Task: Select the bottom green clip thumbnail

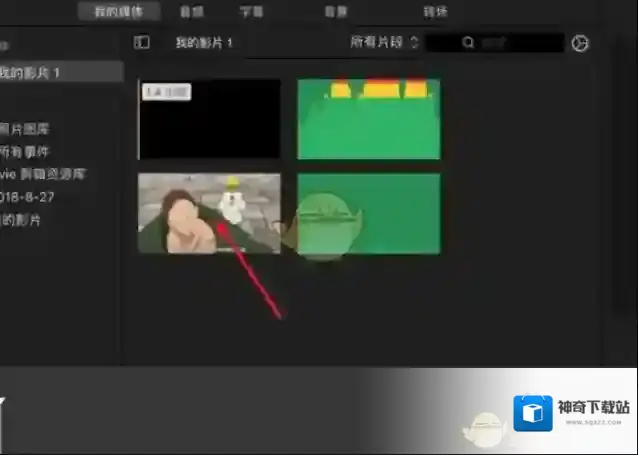Action: click(368, 213)
